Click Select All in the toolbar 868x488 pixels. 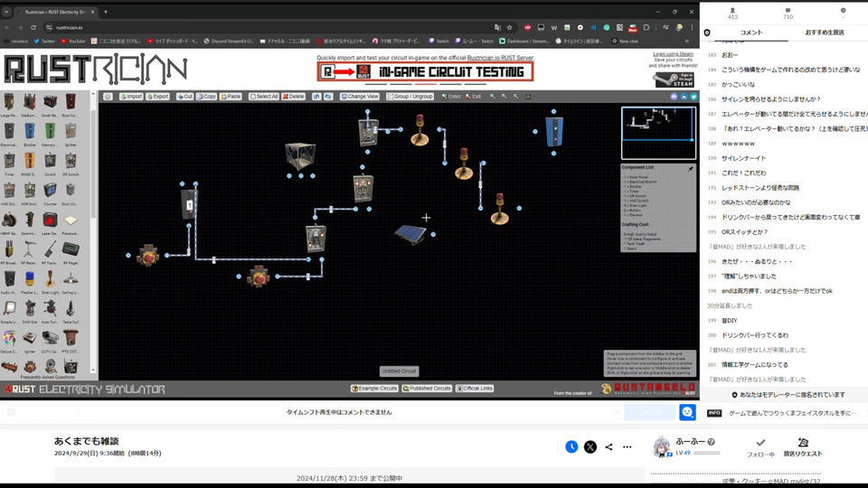click(x=263, y=97)
